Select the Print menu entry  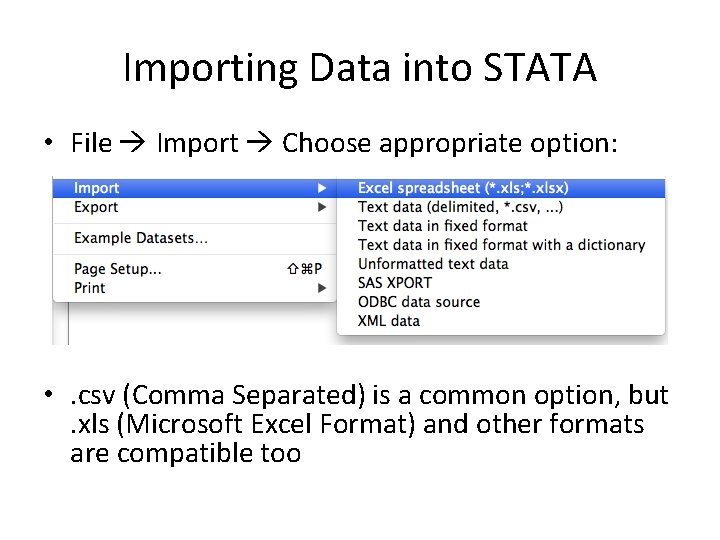pos(89,288)
